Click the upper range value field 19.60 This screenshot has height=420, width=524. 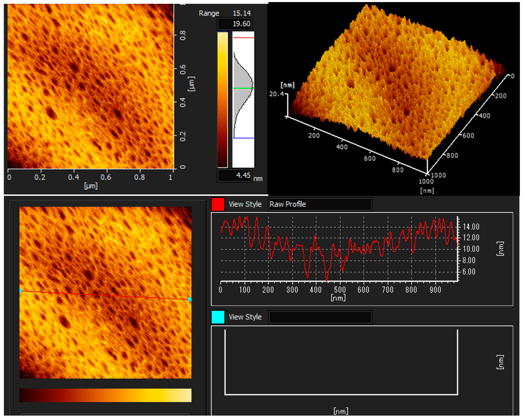click(x=234, y=24)
